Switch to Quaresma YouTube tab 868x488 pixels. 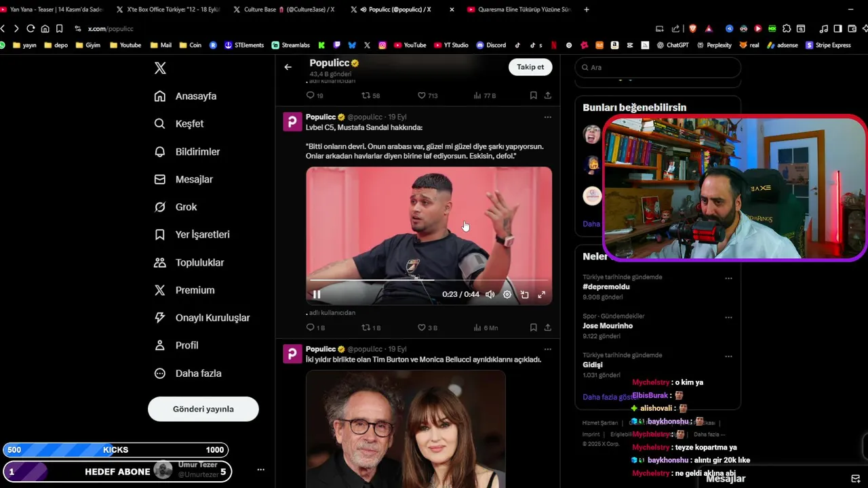click(518, 9)
